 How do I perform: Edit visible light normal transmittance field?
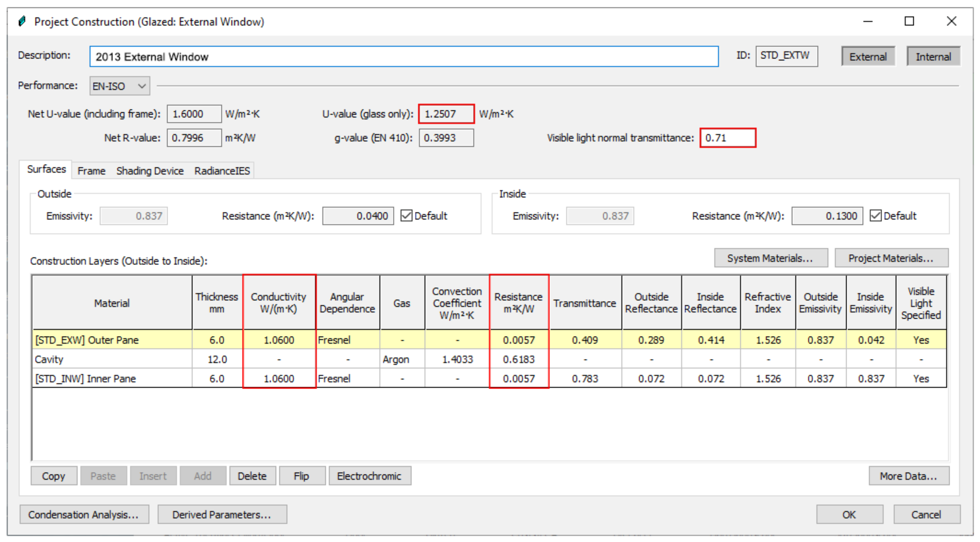click(x=727, y=138)
